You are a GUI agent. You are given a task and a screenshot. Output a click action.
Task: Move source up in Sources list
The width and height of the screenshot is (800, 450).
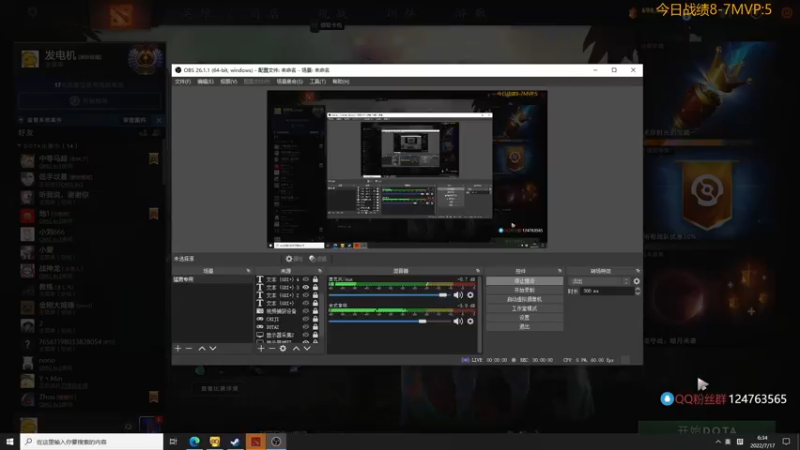[x=296, y=348]
